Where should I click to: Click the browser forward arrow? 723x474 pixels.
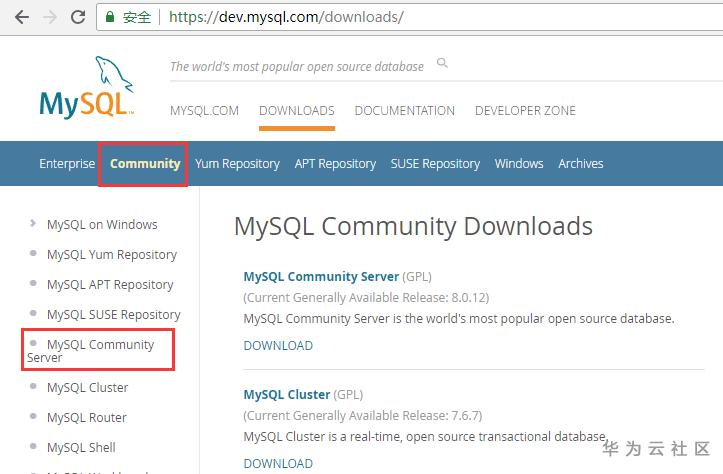click(49, 17)
